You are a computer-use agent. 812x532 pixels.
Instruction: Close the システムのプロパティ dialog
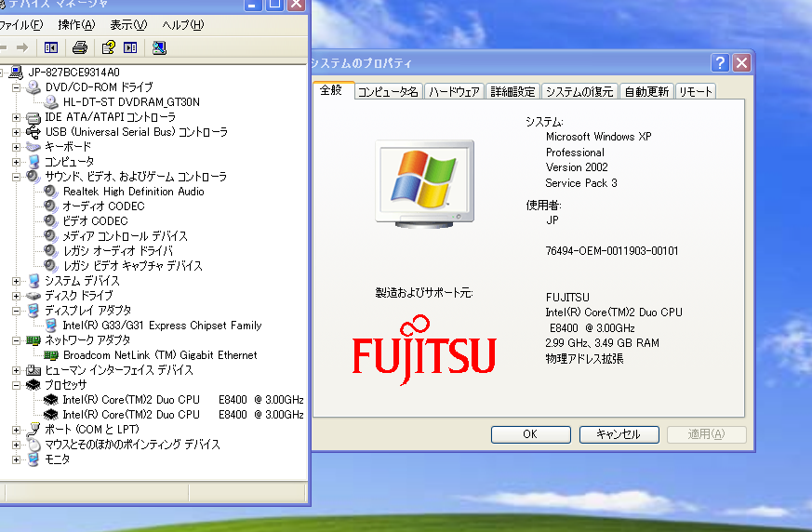click(741, 63)
